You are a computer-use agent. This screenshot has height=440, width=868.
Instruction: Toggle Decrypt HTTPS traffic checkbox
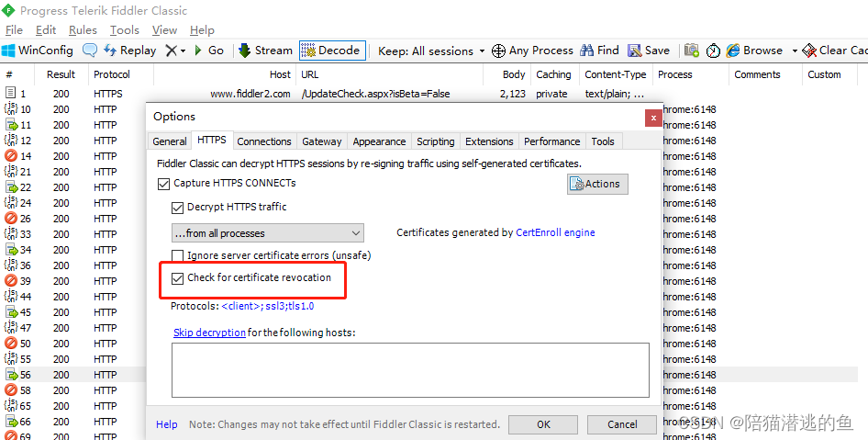[177, 208]
